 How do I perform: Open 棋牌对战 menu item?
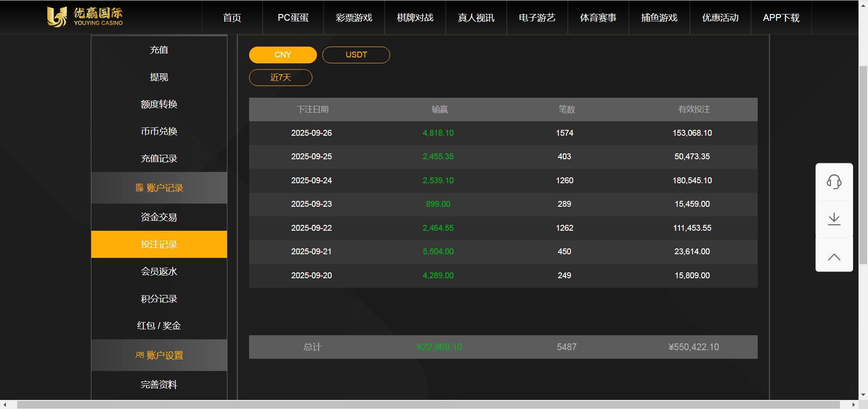(415, 18)
